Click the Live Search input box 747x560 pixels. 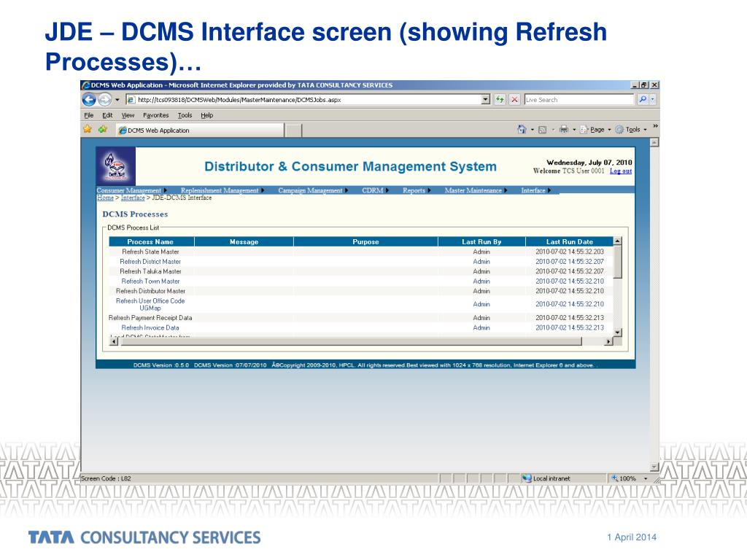(578, 99)
